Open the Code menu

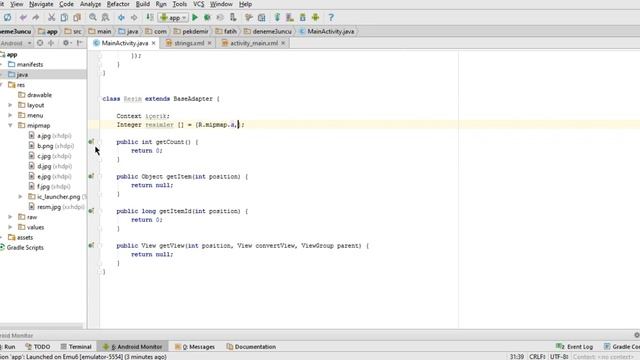coord(67,4)
